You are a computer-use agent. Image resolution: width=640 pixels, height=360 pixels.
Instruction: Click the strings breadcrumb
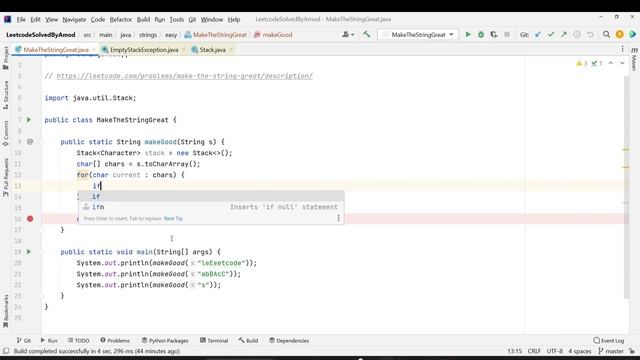[148, 35]
